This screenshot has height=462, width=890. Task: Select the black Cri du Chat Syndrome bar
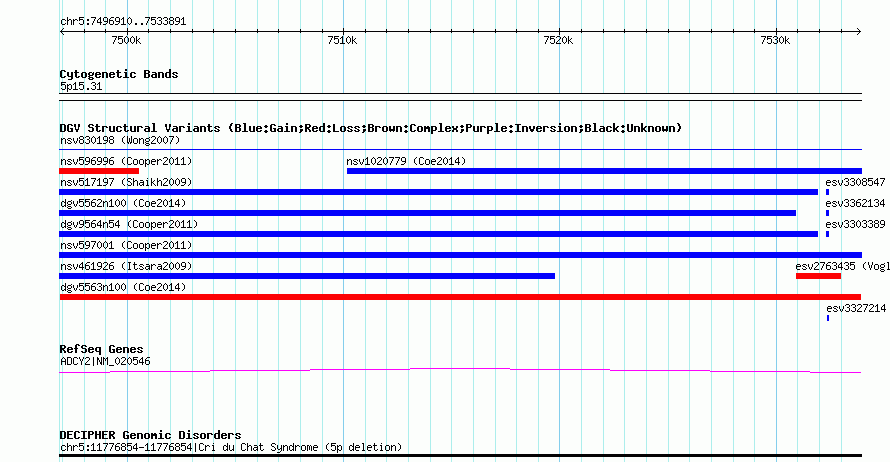click(x=460, y=455)
